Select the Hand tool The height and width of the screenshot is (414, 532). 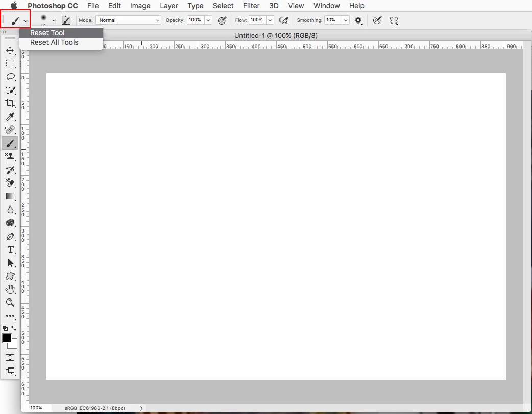click(x=10, y=289)
